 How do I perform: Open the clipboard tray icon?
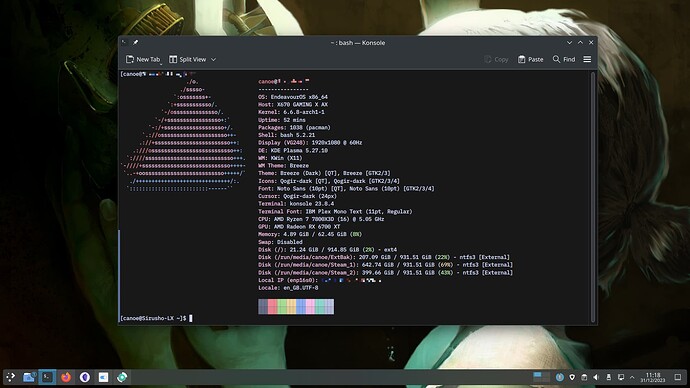[x=584, y=377]
